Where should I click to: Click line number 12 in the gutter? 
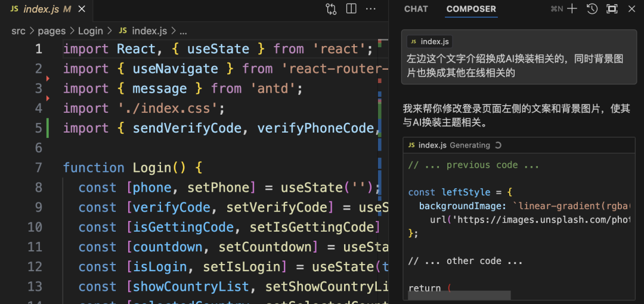coord(35,267)
